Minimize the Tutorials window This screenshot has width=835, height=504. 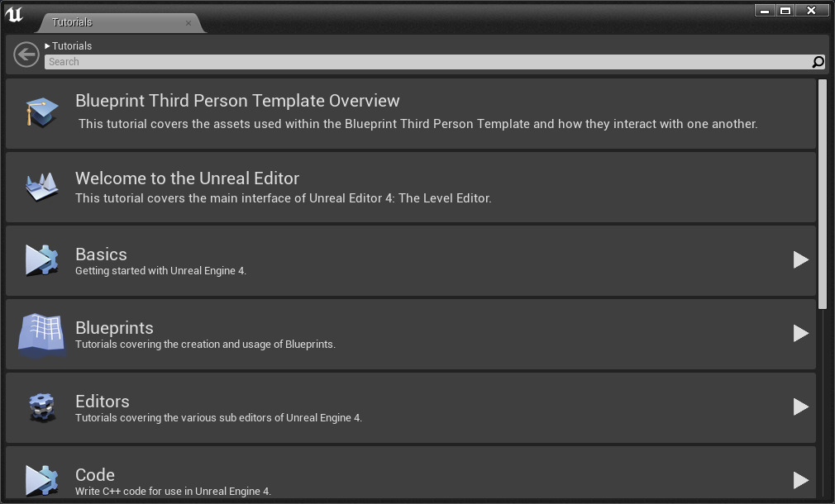[765, 11]
